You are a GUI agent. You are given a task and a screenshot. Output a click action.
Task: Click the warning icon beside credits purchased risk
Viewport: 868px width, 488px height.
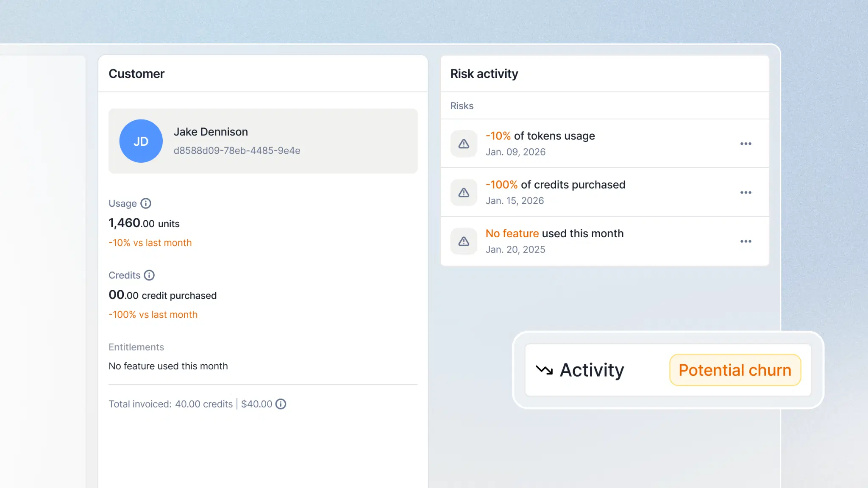pos(464,192)
